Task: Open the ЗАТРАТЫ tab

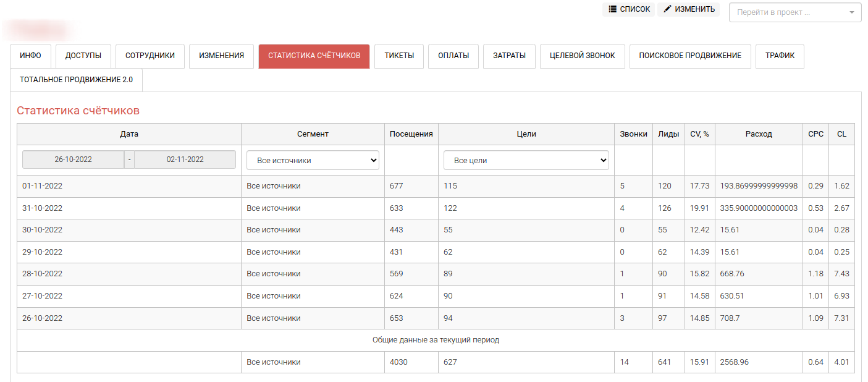Action: point(509,56)
